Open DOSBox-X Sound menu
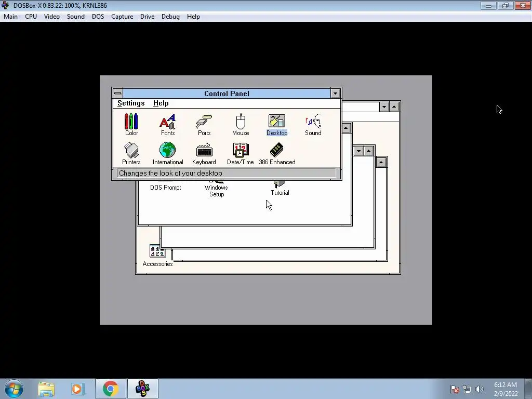Viewport: 532px width, 399px height. click(x=76, y=17)
